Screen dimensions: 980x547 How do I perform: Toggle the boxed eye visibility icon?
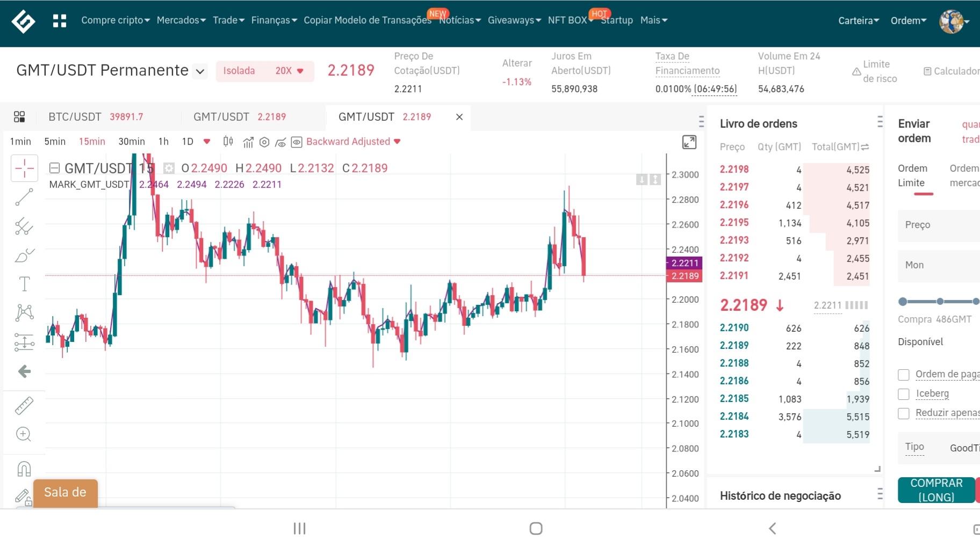tap(297, 142)
